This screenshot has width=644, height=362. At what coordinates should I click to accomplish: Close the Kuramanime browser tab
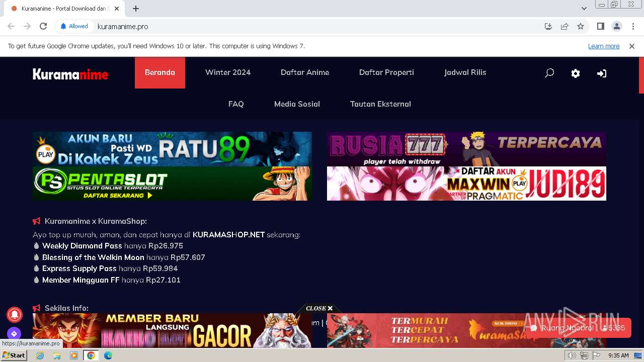pos(117,9)
